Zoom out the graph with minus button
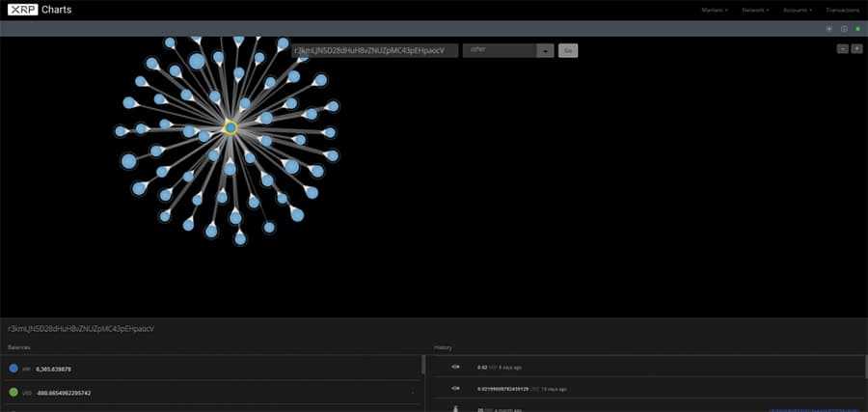This screenshot has height=412, width=868. tap(842, 48)
